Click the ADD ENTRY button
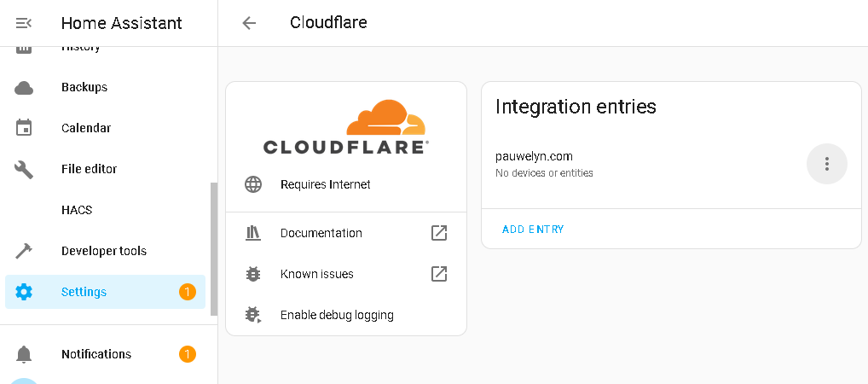 (533, 230)
